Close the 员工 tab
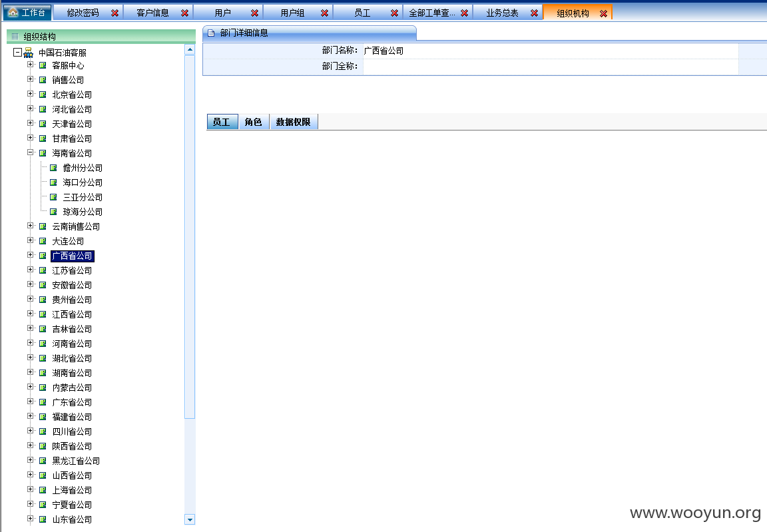 394,13
